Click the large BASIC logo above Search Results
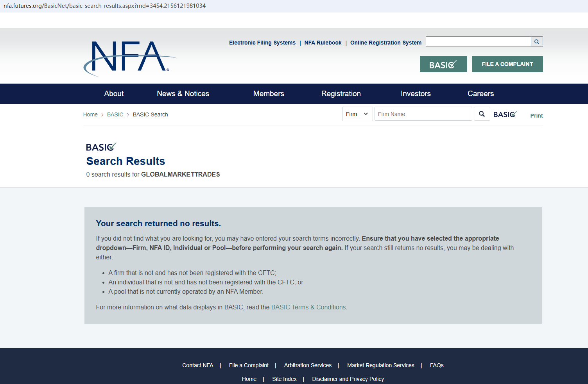 click(101, 147)
